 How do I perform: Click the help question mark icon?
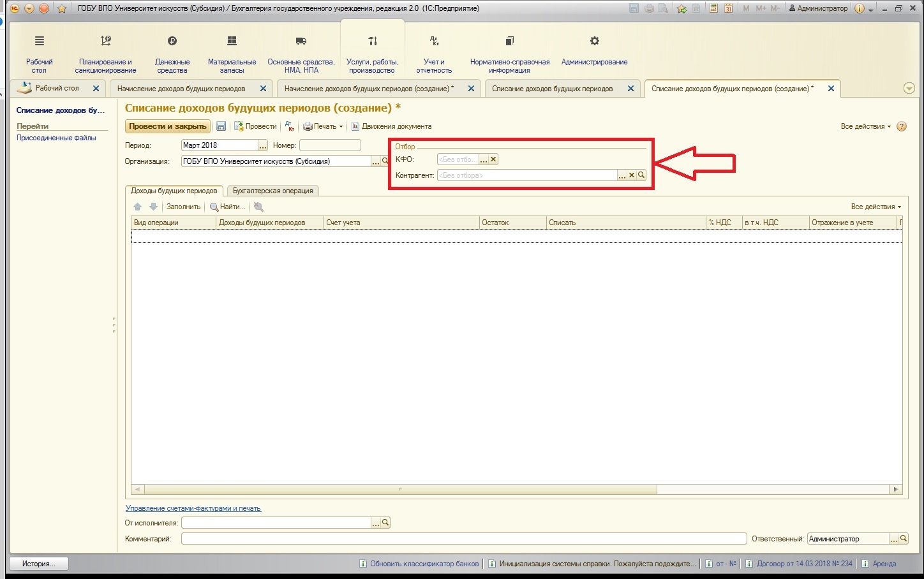point(902,126)
